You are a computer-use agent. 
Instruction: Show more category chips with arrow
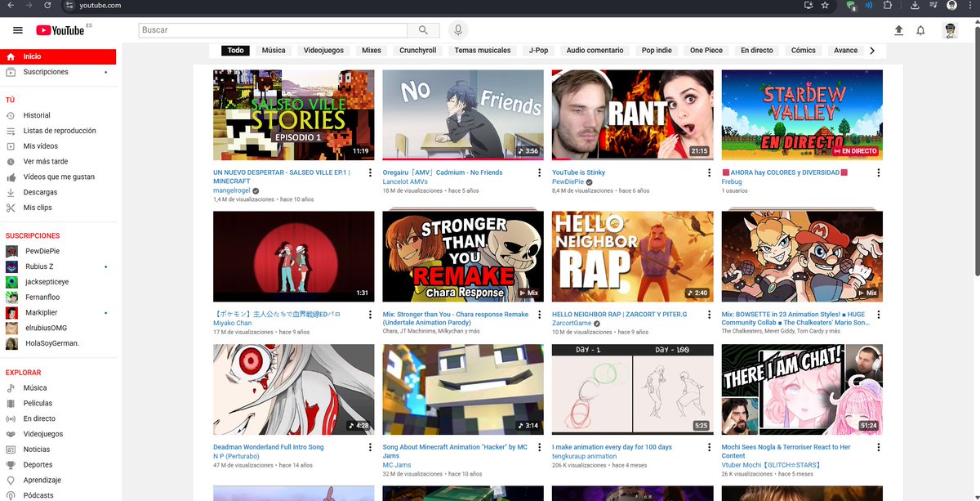coord(872,51)
